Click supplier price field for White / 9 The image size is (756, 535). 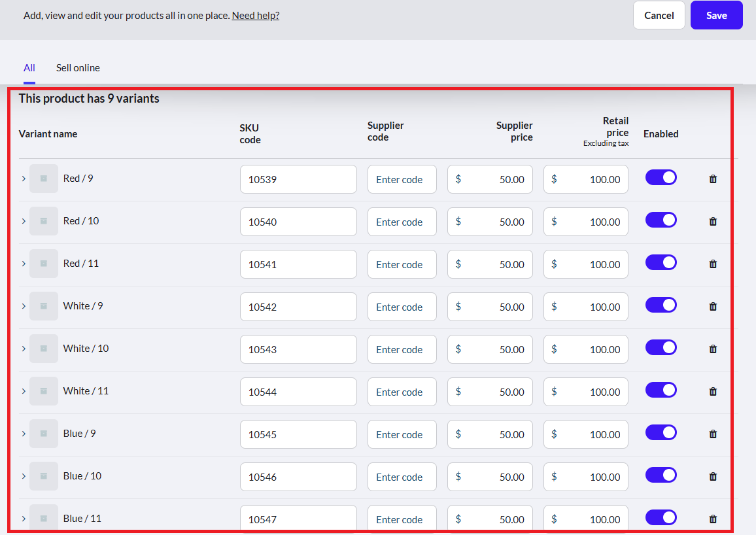click(490, 307)
